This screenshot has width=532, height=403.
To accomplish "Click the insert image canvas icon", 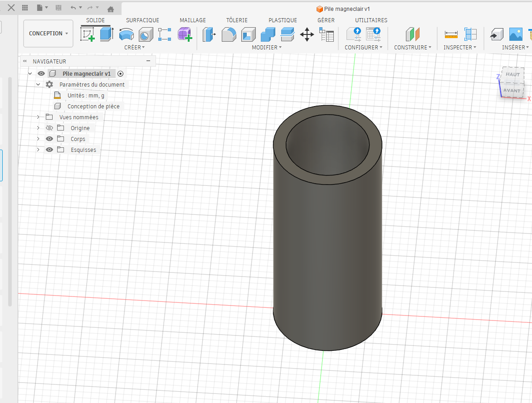I will (x=516, y=34).
